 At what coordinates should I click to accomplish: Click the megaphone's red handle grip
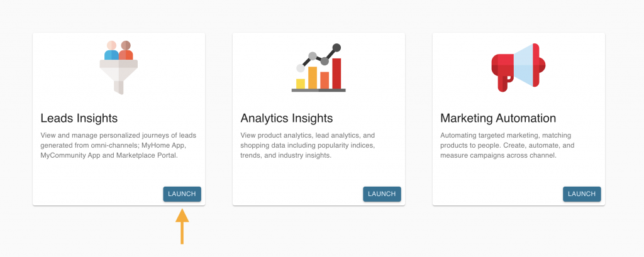(503, 84)
